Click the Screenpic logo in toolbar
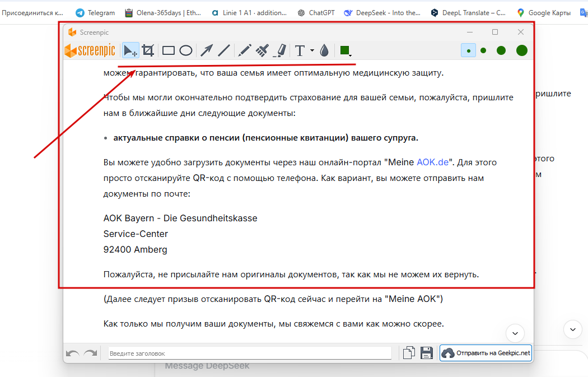 [90, 50]
